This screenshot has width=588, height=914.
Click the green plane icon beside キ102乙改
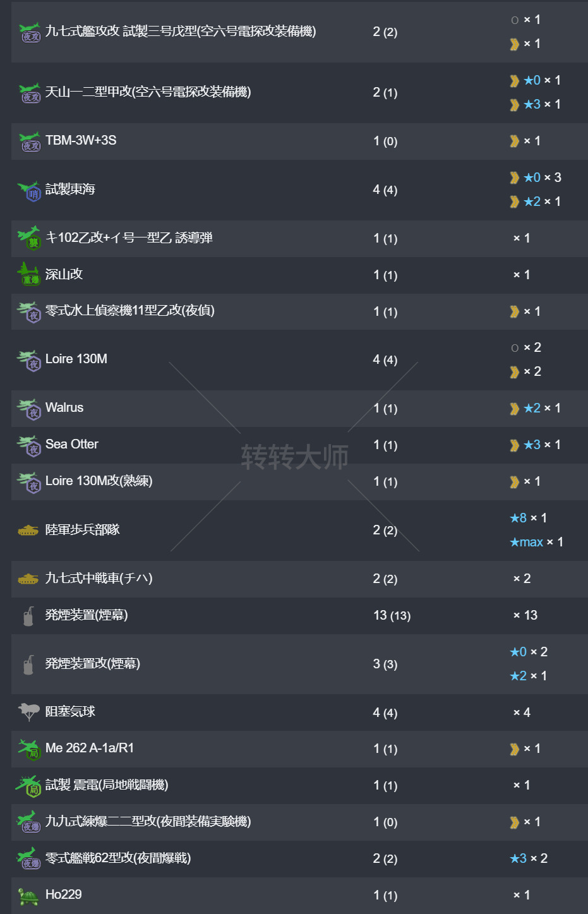pos(29,238)
